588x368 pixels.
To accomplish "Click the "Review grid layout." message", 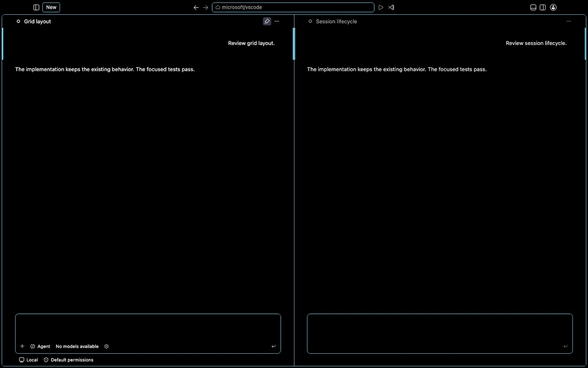I will pos(251,43).
